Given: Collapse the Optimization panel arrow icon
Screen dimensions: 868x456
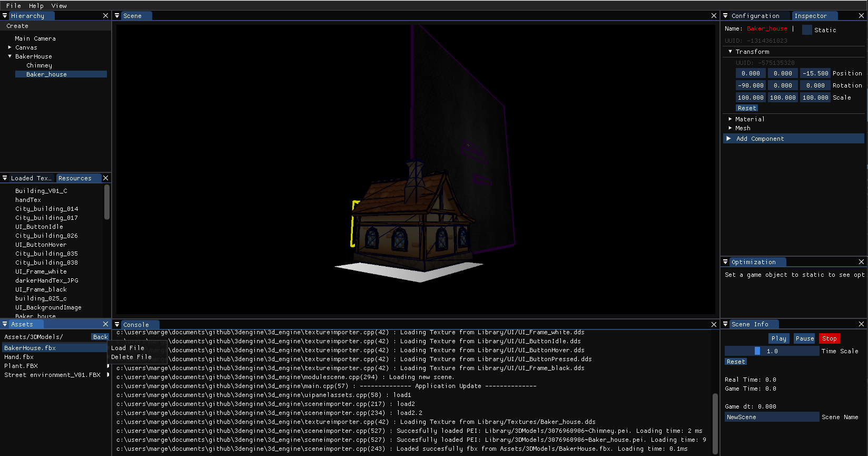Looking at the screenshot, I should (725, 262).
